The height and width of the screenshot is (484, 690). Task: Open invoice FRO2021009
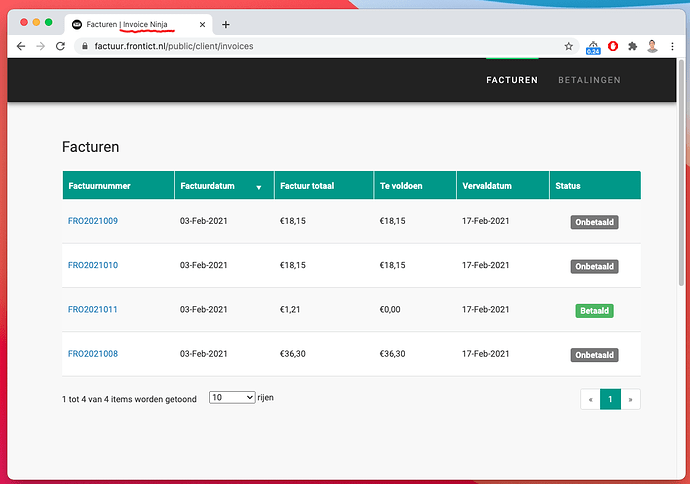coord(93,221)
